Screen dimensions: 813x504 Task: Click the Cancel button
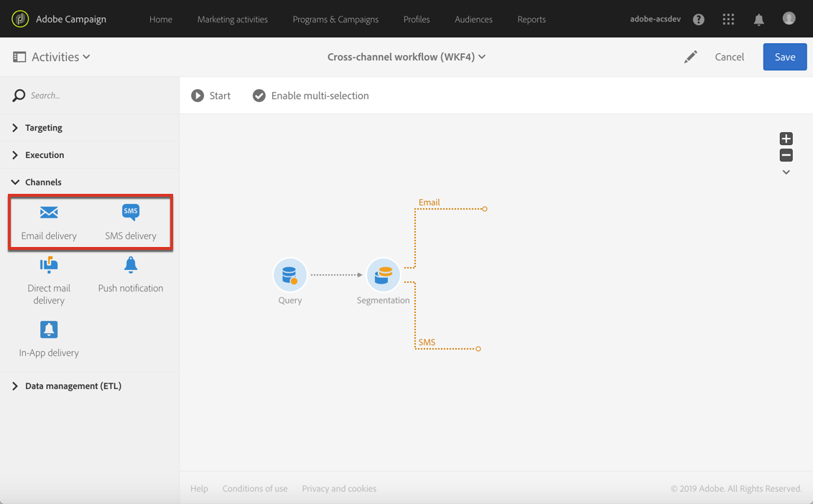[x=729, y=57]
